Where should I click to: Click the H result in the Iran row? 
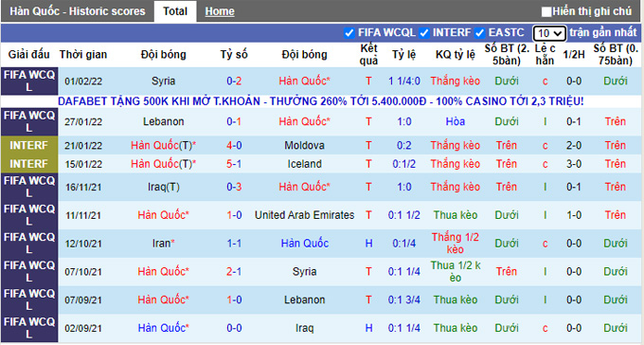pos(368,244)
